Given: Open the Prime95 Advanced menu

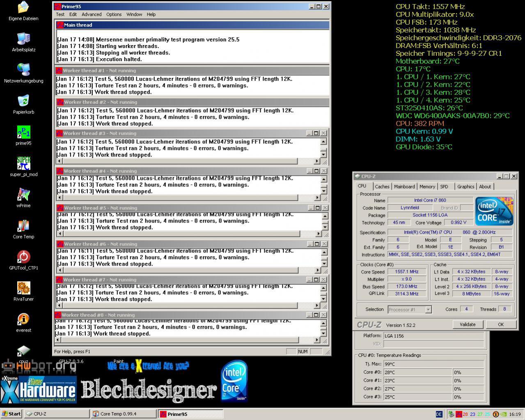Looking at the screenshot, I should coord(92,14).
